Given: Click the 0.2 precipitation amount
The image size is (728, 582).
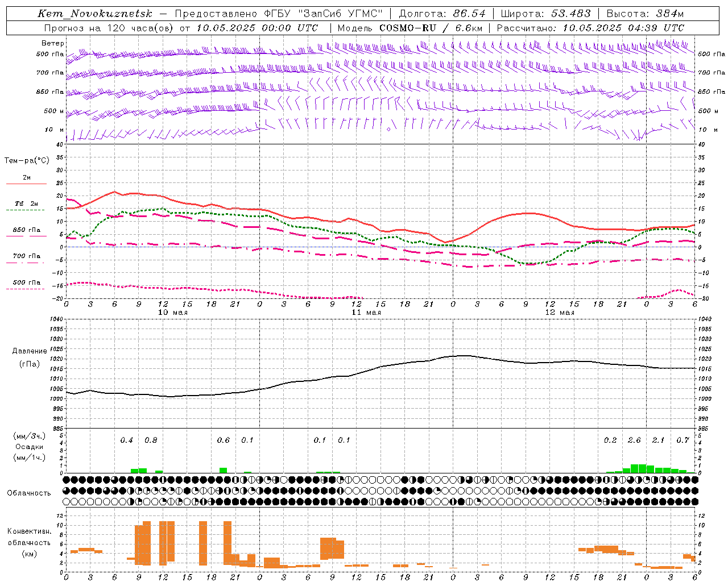Looking at the screenshot, I should (610, 440).
